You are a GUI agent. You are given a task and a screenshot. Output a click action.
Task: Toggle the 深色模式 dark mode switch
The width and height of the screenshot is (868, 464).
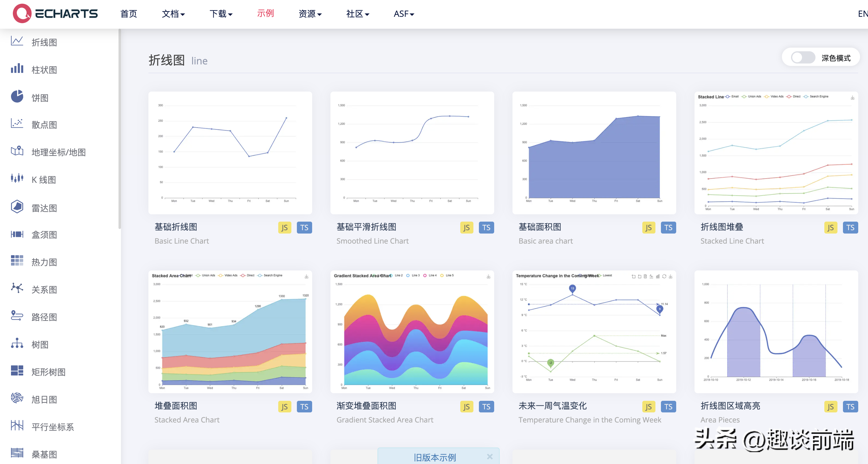click(803, 58)
